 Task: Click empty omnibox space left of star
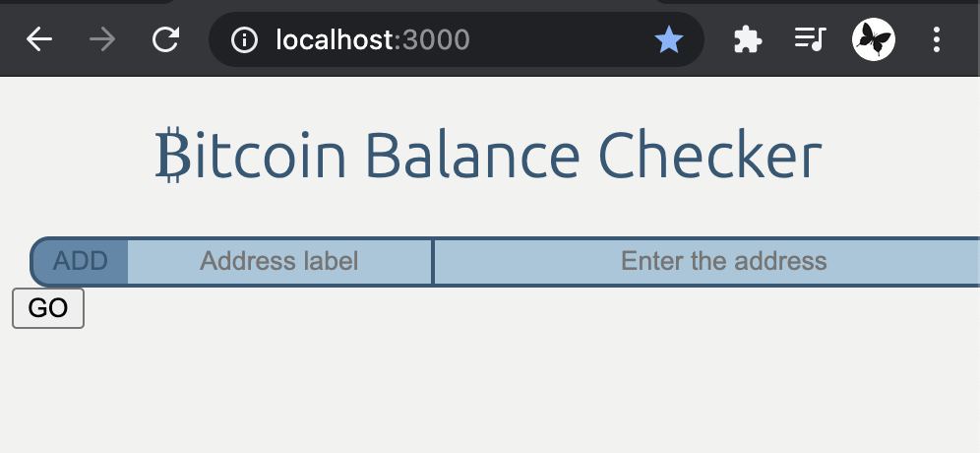click(x=561, y=39)
